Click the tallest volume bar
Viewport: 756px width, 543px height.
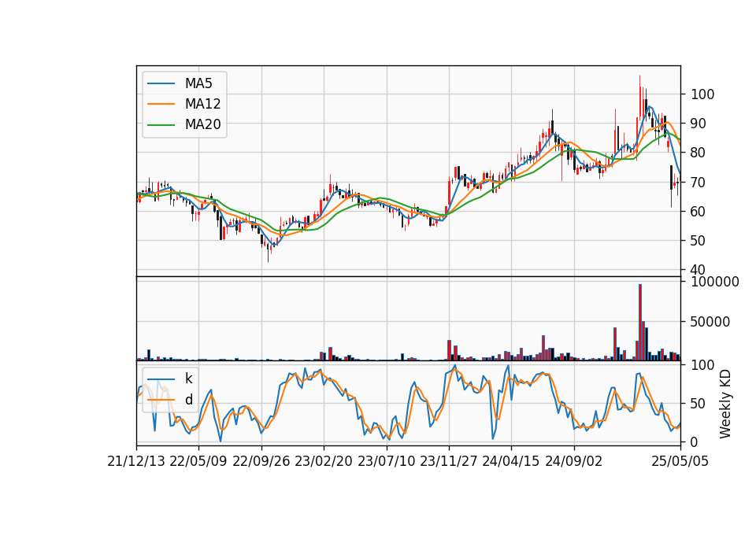pyautogui.click(x=639, y=323)
